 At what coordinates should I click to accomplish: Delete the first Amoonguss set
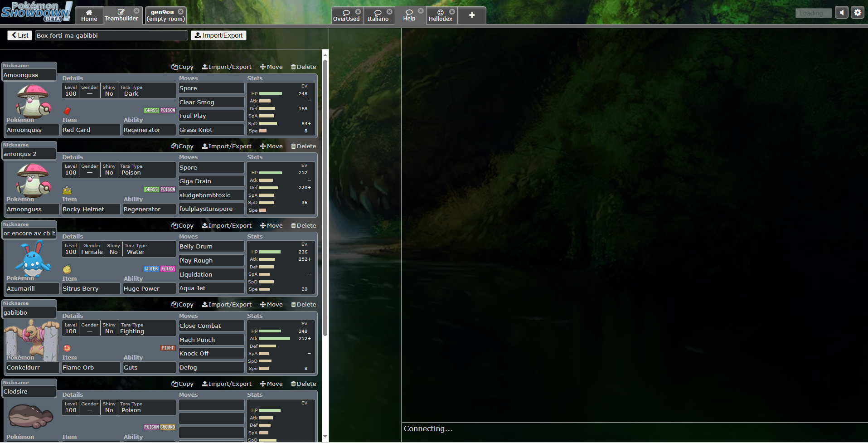pos(303,67)
